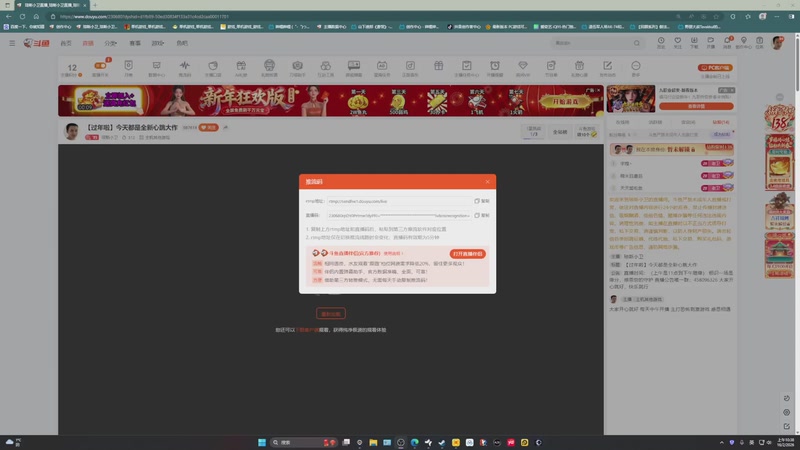Open the 138 New Year side widget

[x=780, y=117]
